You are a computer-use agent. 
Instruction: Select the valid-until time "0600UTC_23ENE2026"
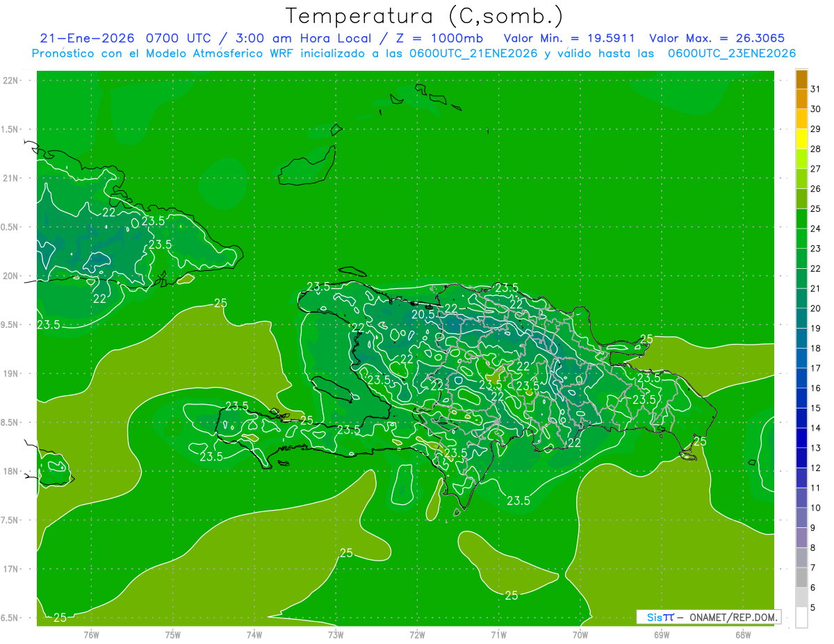pos(732,53)
